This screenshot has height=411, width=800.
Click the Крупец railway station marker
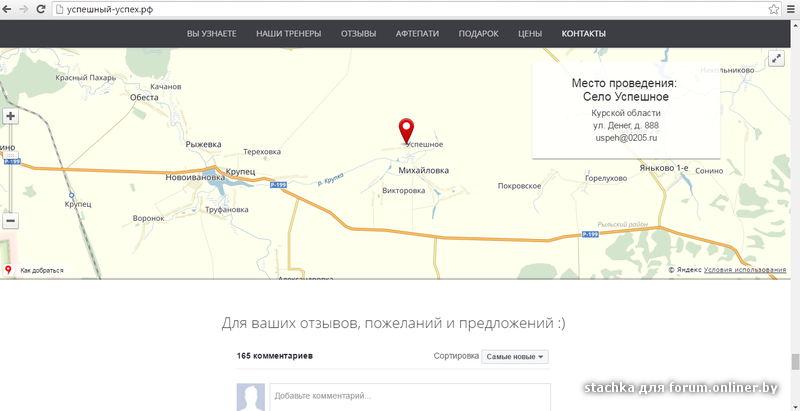[71, 195]
